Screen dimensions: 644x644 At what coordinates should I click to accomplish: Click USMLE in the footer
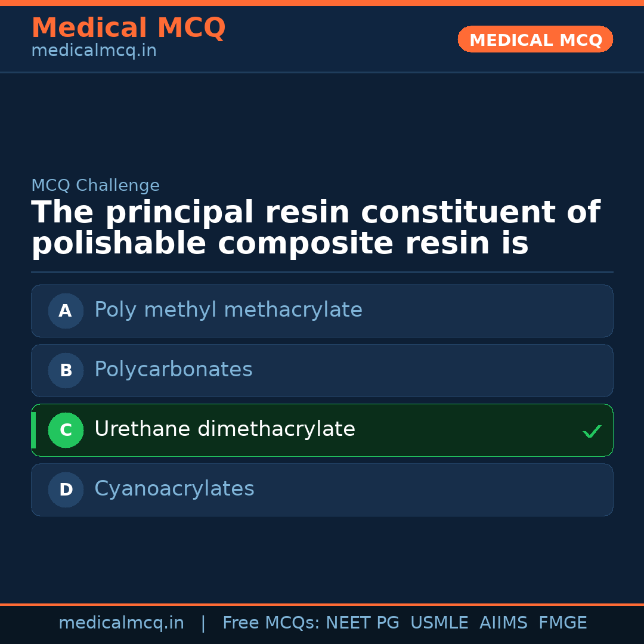(439, 623)
